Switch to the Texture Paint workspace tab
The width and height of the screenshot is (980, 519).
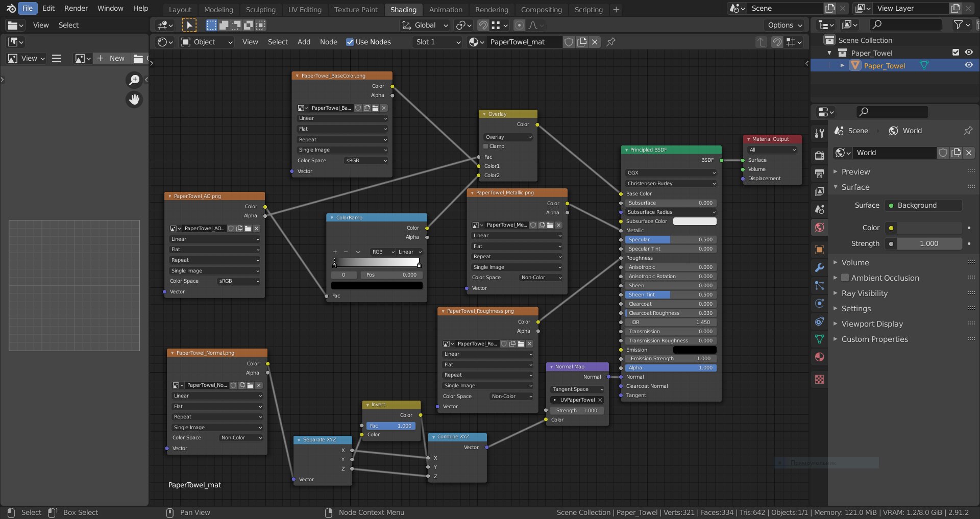356,9
